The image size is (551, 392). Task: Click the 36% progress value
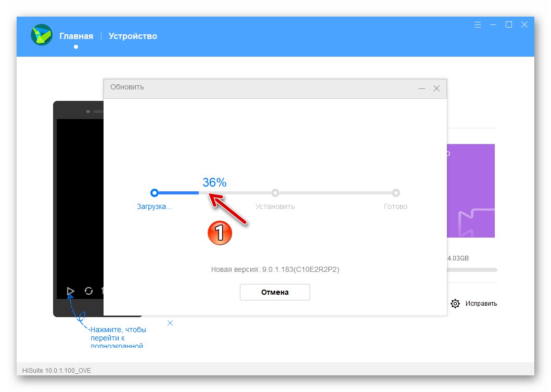tap(214, 182)
